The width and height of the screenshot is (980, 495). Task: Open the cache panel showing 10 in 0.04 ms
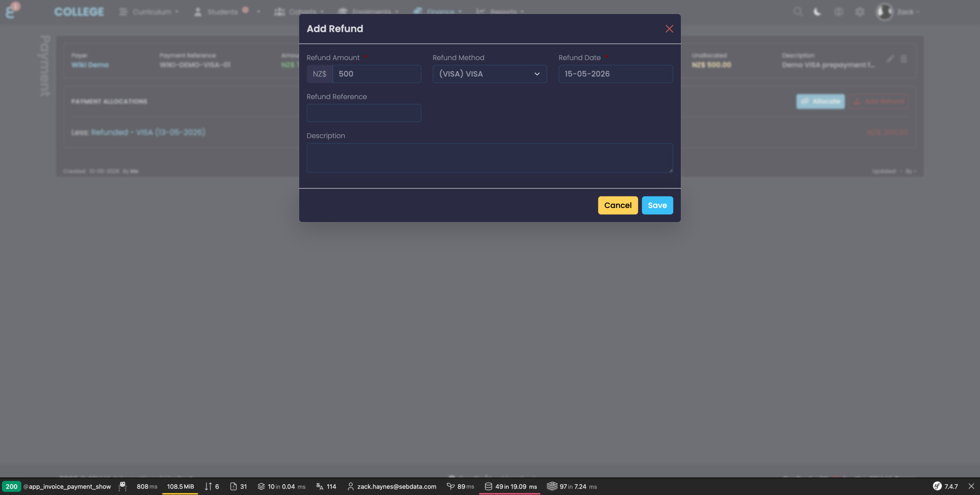coord(281,486)
